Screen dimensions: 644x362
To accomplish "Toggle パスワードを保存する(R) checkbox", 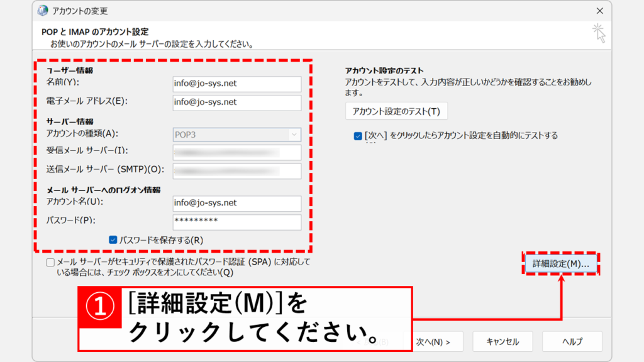I will click(113, 239).
